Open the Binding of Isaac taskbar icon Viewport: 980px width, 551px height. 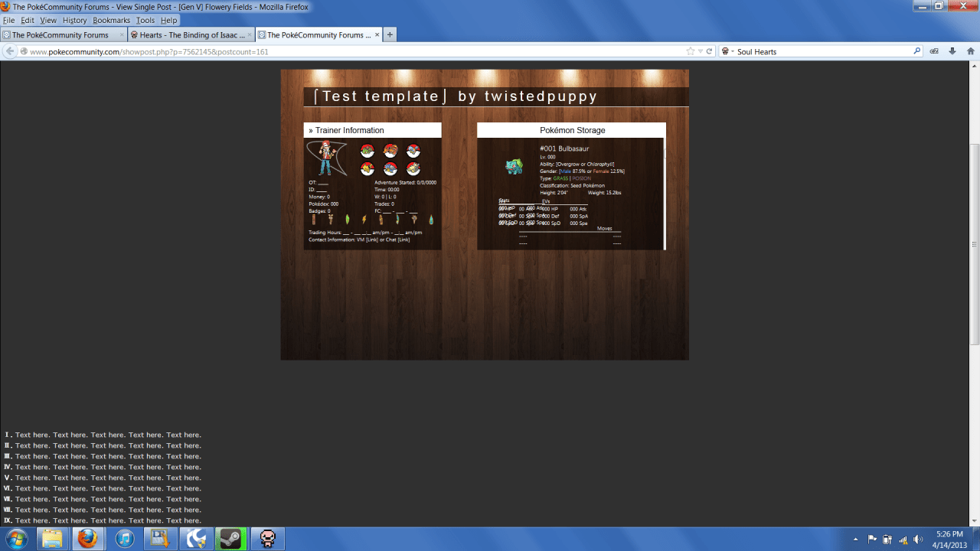point(268,539)
